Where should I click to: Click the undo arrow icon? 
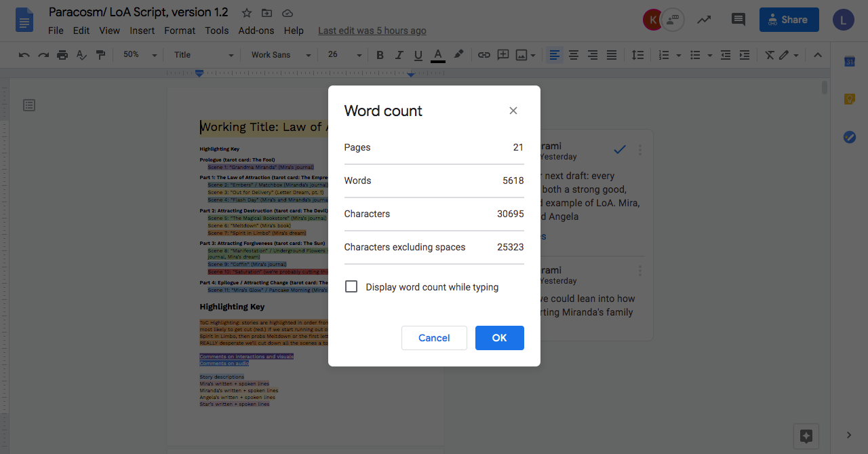click(x=24, y=55)
